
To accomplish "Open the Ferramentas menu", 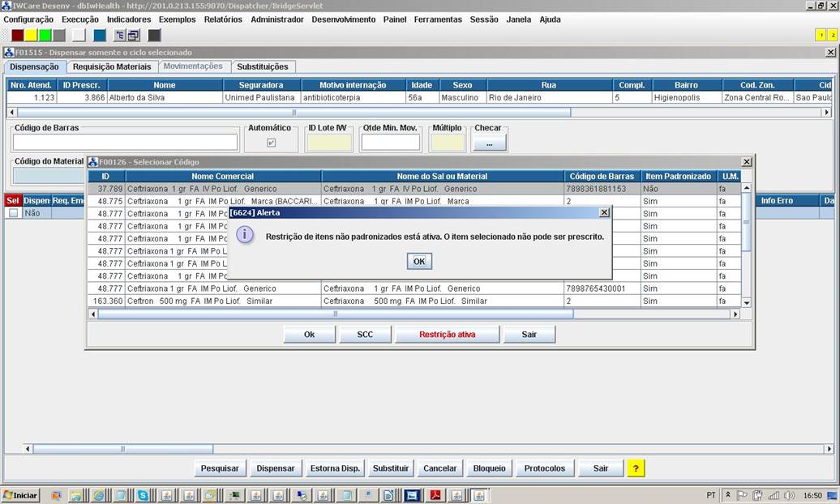I will tap(438, 19).
